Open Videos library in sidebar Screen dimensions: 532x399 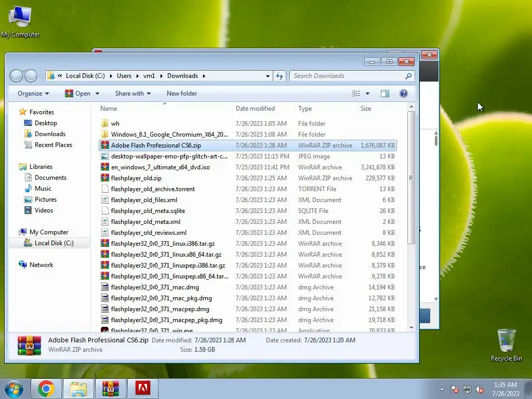click(38, 210)
